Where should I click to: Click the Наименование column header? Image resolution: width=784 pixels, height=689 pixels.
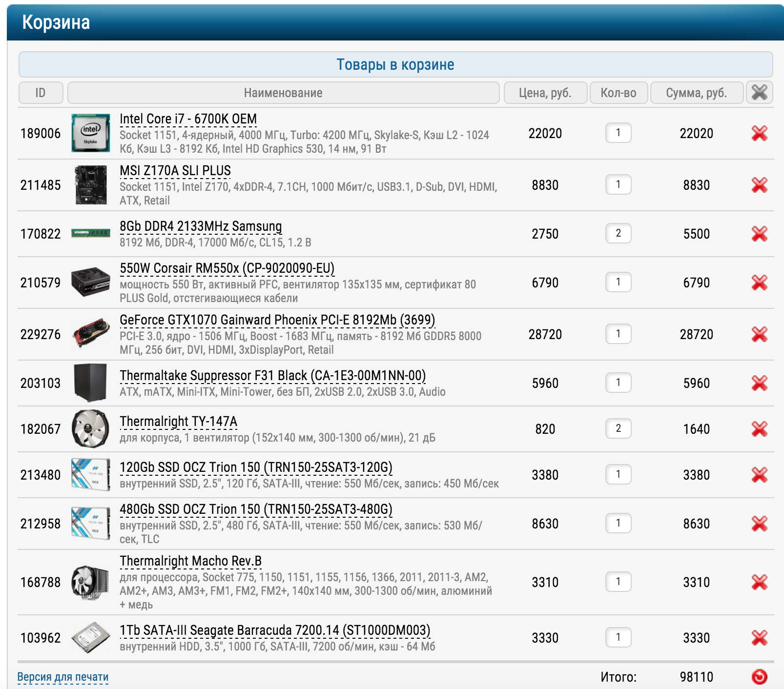(283, 93)
